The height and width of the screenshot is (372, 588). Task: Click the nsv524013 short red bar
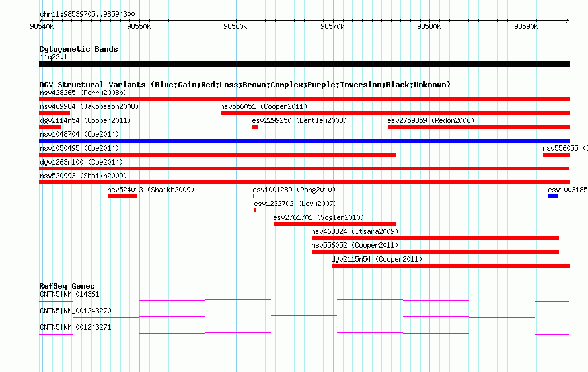coord(122,196)
